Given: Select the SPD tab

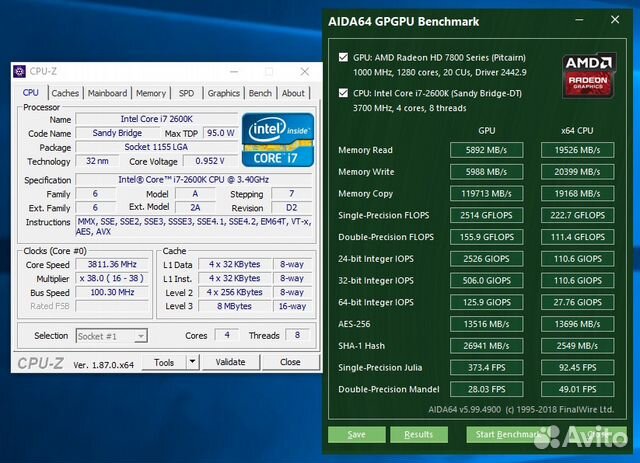Looking at the screenshot, I should tap(186, 93).
